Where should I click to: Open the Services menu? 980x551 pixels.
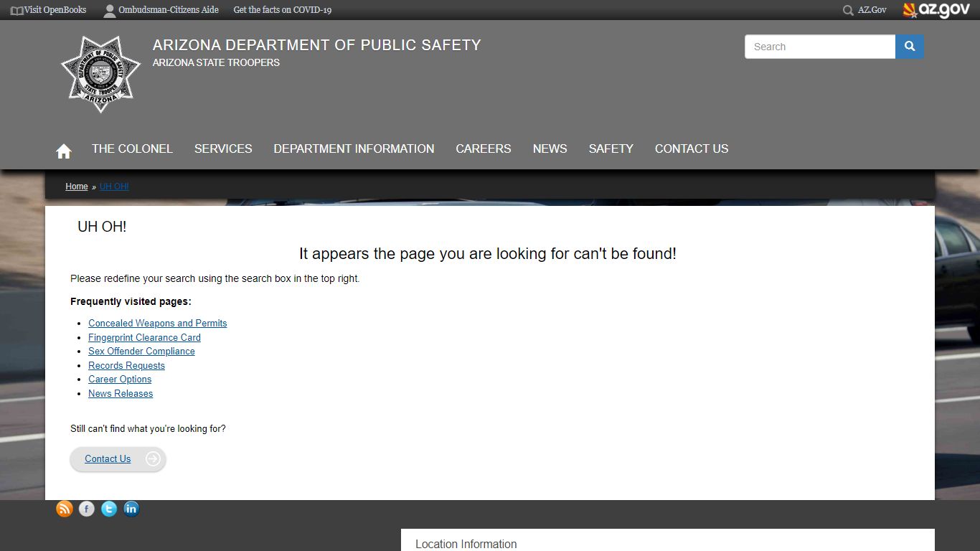(x=223, y=149)
